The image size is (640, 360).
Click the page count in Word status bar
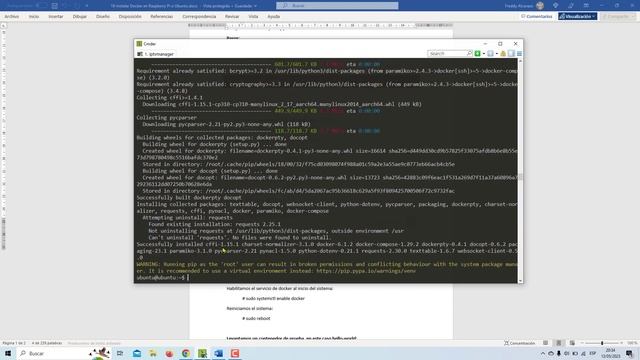pyautogui.click(x=13, y=343)
